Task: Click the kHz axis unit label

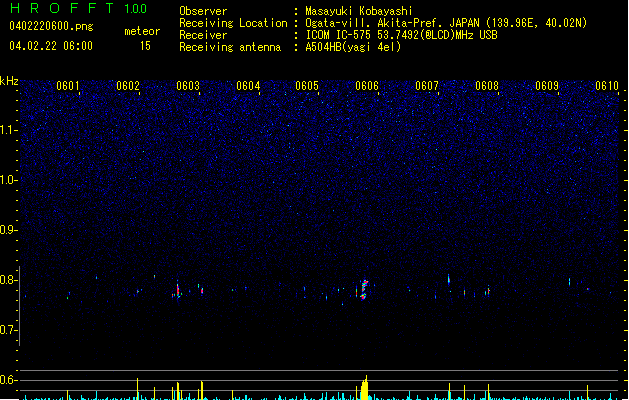Action: tap(9, 81)
